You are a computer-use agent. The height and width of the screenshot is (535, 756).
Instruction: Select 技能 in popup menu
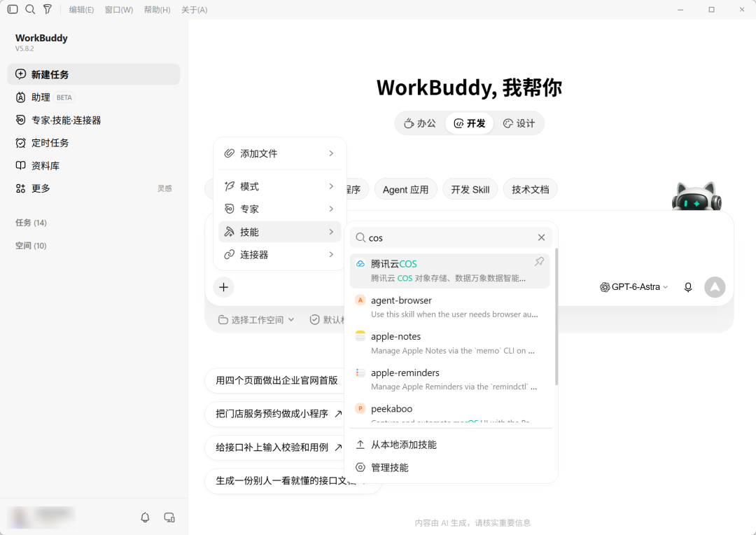[x=279, y=232]
